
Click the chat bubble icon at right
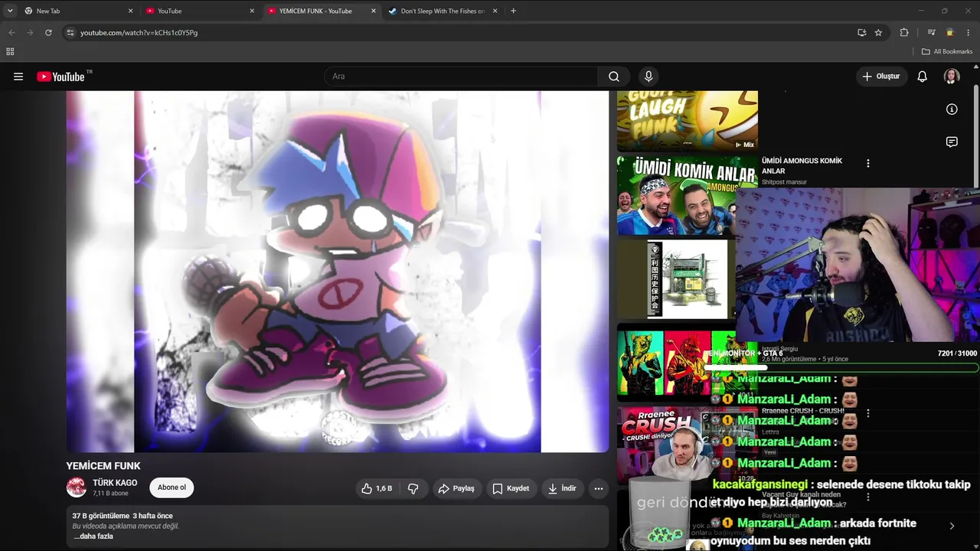point(952,142)
